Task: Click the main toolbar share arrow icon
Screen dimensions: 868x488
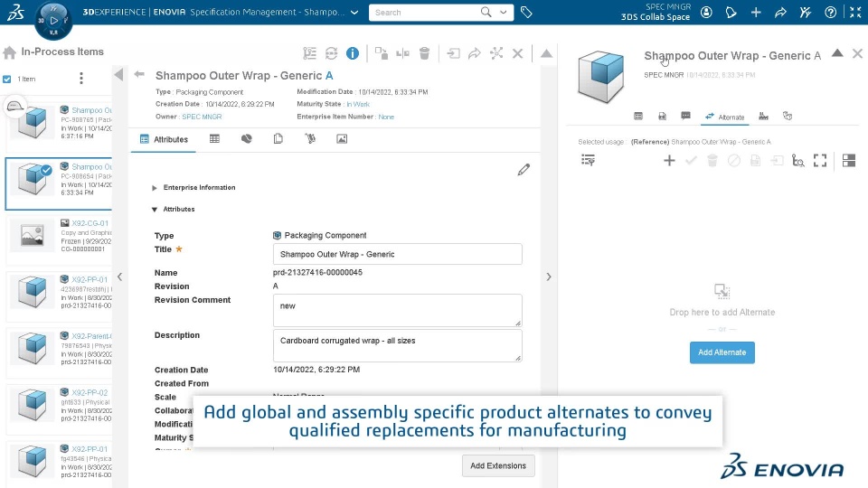Action: coord(475,53)
